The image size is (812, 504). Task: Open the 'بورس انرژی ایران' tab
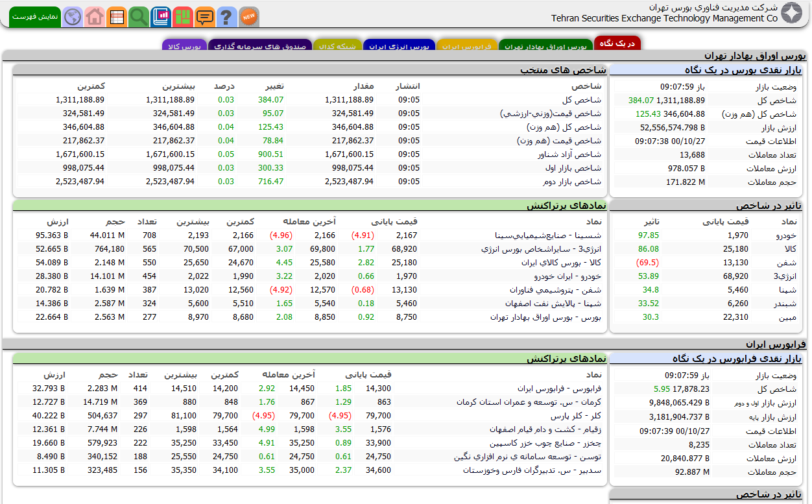tap(400, 46)
